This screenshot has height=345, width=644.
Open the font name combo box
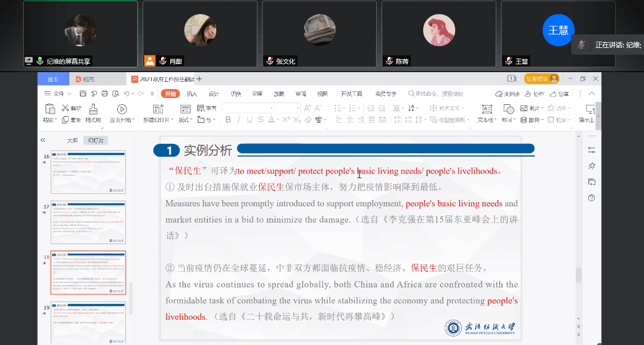pyautogui.click(x=247, y=108)
